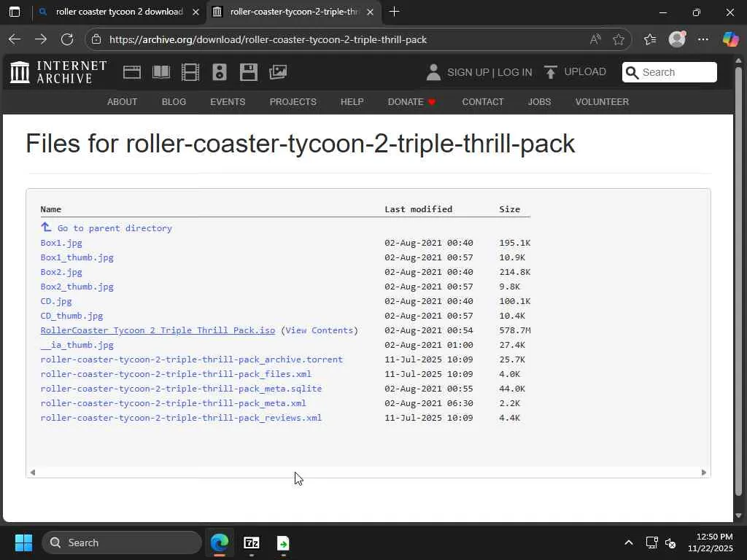Viewport: 747px width, 560px height.
Task: Download RollerCoaster Tycoon 2 Triple Thrill Pack.iso
Action: coord(158,330)
